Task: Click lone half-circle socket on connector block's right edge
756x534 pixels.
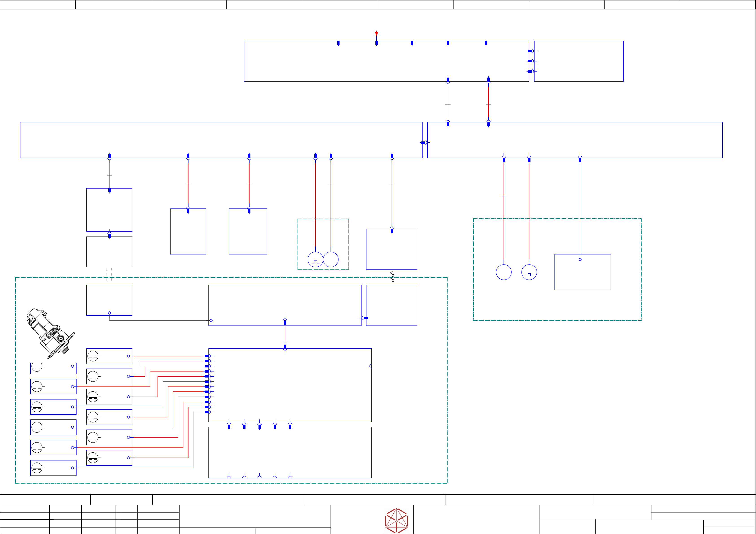Action: 370,366
